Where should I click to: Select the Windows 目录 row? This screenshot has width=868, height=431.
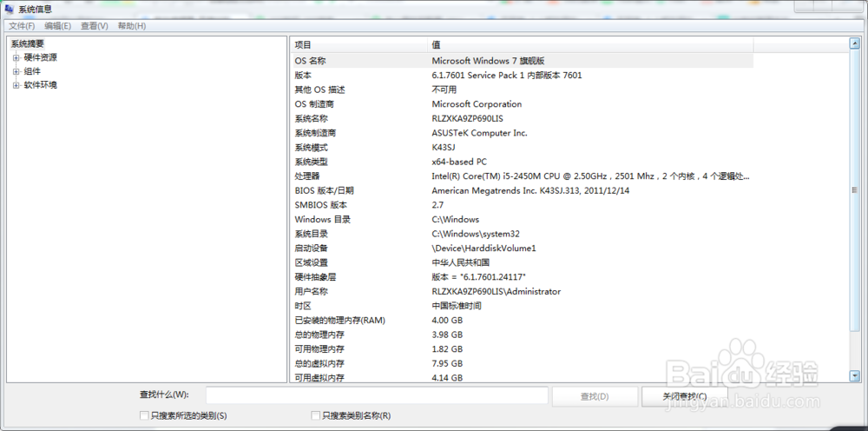pos(522,219)
